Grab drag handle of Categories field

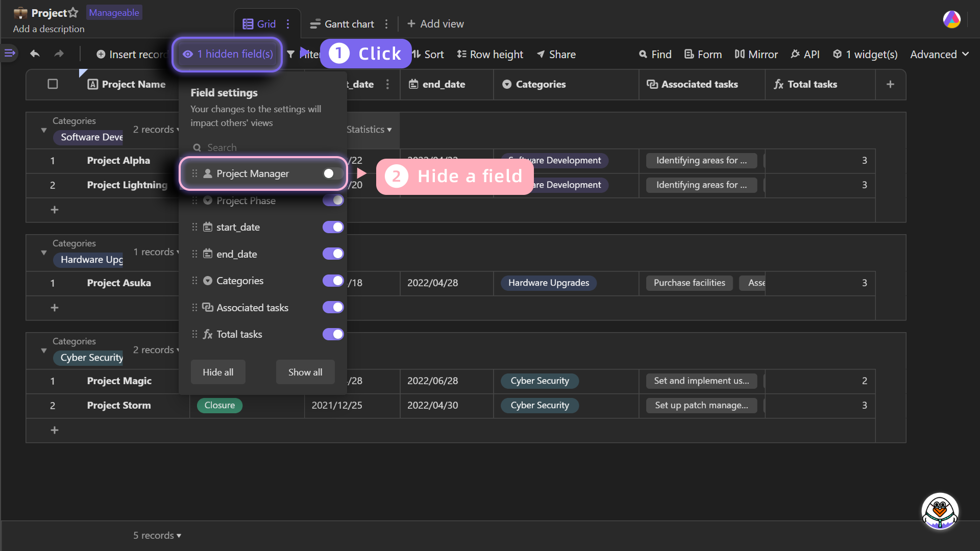[x=194, y=281]
